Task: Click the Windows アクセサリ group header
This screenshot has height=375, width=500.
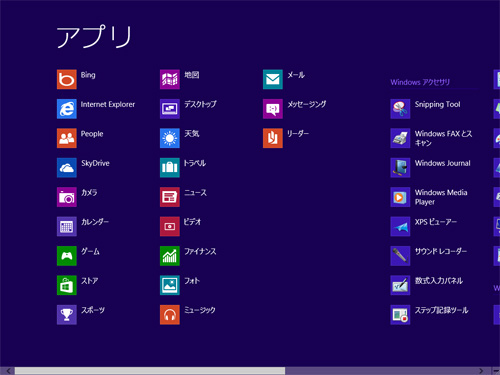Action: pos(420,82)
